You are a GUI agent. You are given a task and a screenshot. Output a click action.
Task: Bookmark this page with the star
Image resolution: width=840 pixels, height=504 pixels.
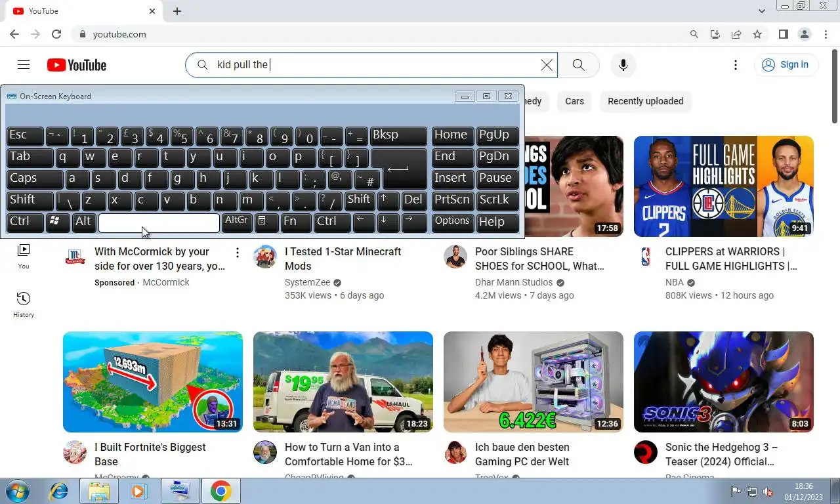(757, 34)
